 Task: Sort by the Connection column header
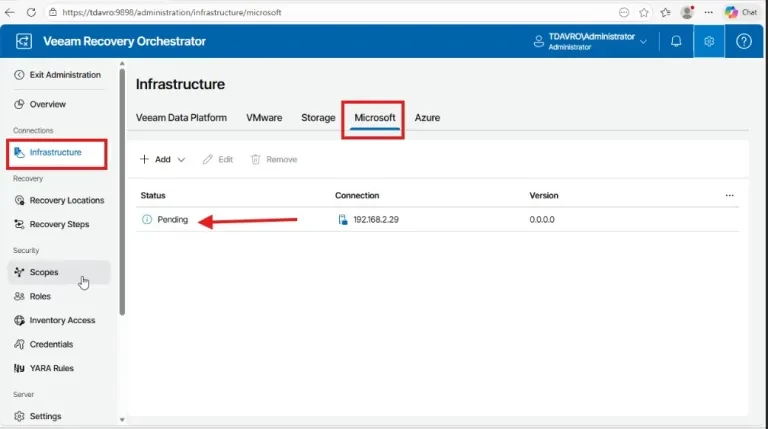pos(357,195)
